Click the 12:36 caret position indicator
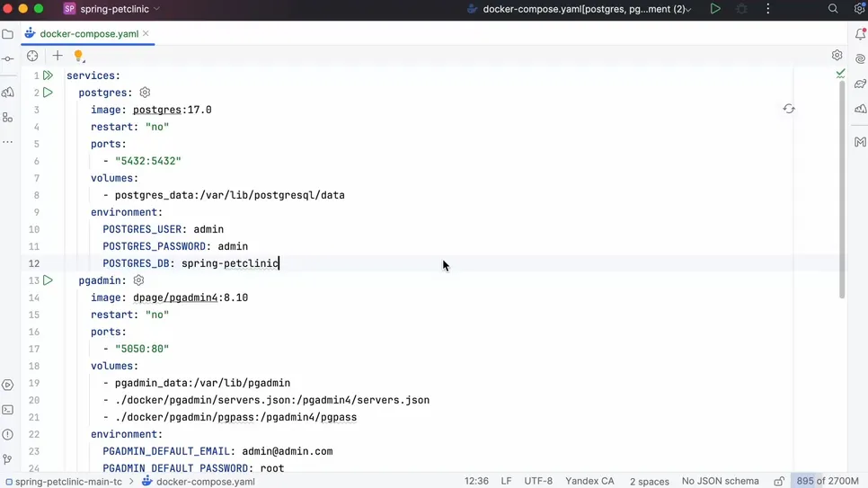The width and height of the screenshot is (868, 488). [x=476, y=482]
